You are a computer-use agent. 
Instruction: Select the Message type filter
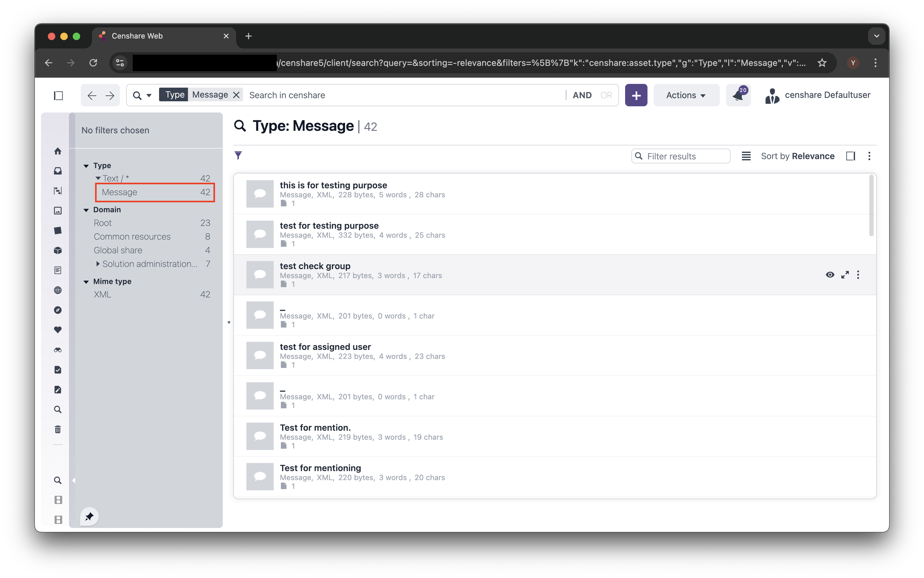120,192
